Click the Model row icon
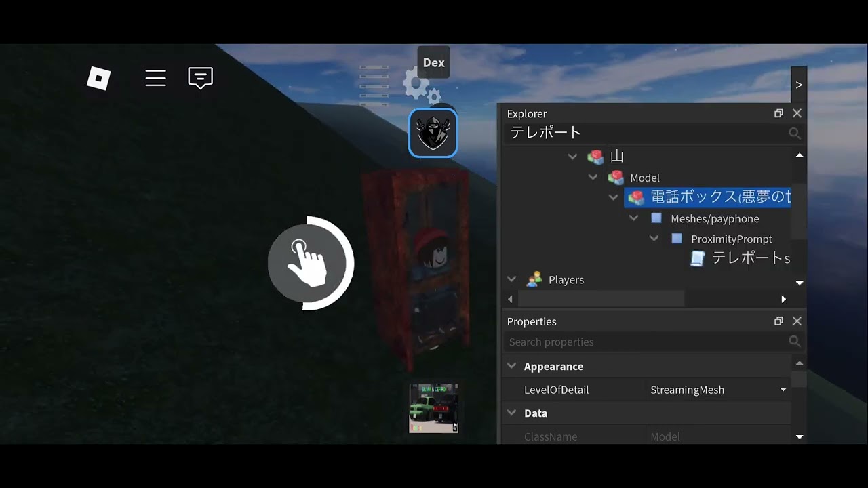The width and height of the screenshot is (868, 488). [x=616, y=178]
